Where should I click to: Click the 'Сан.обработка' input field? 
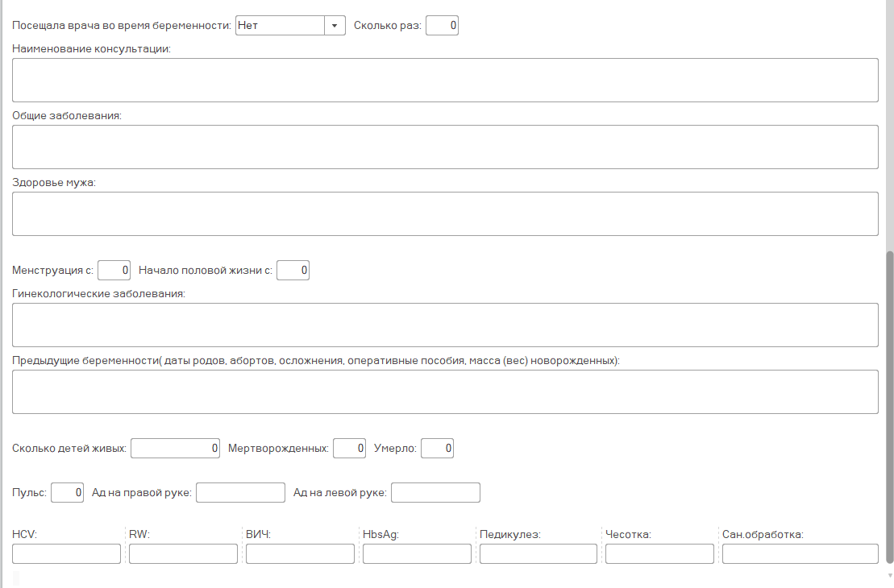pos(800,553)
